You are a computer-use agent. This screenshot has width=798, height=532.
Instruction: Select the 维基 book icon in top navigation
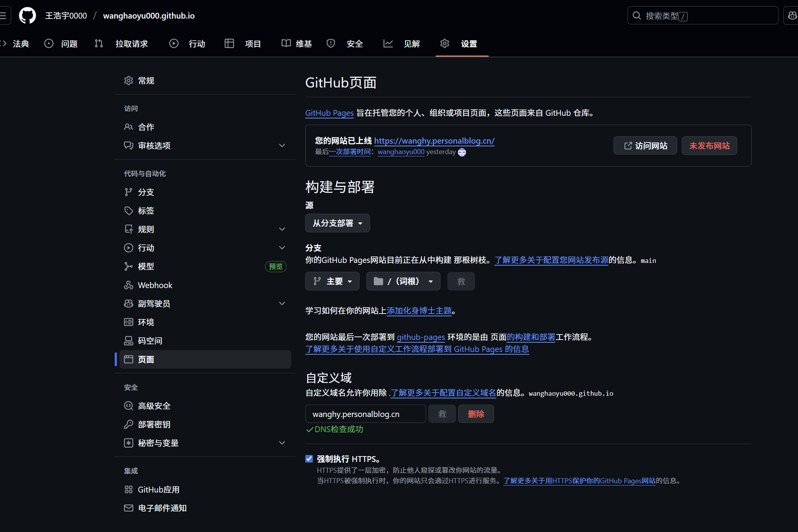pos(286,43)
